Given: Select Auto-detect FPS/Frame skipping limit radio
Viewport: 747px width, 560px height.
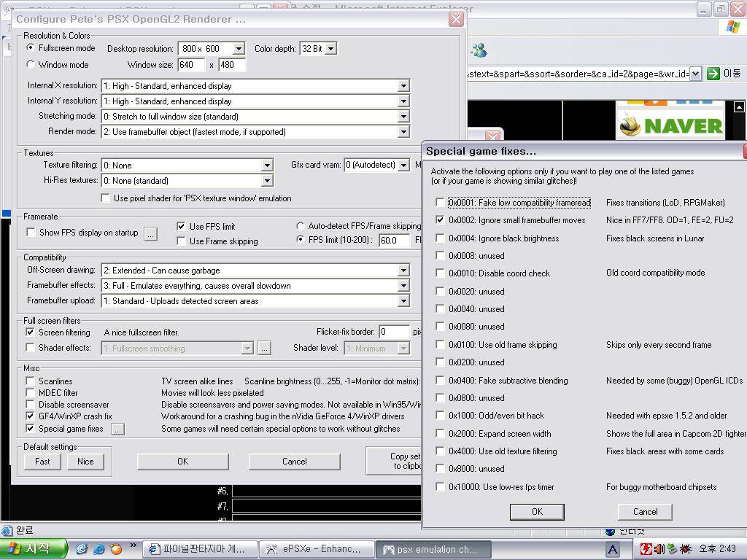Looking at the screenshot, I should point(301,226).
